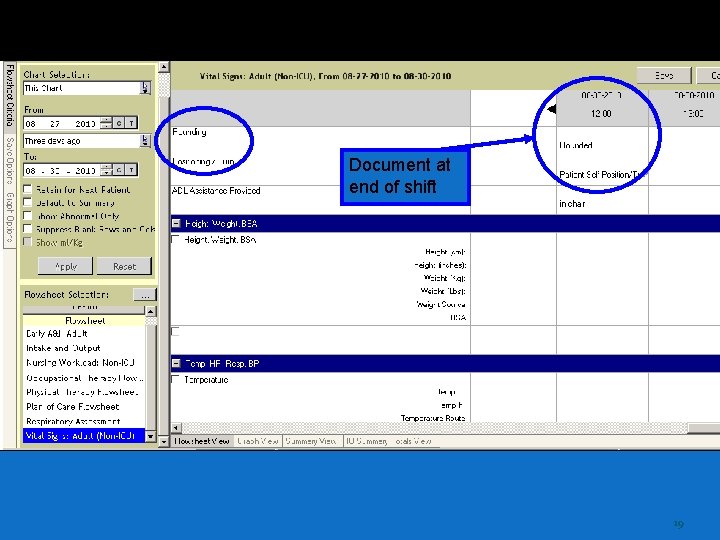This screenshot has height=540, width=720.
Task: Switch to Save Options vertical tab
Action: click(10, 161)
